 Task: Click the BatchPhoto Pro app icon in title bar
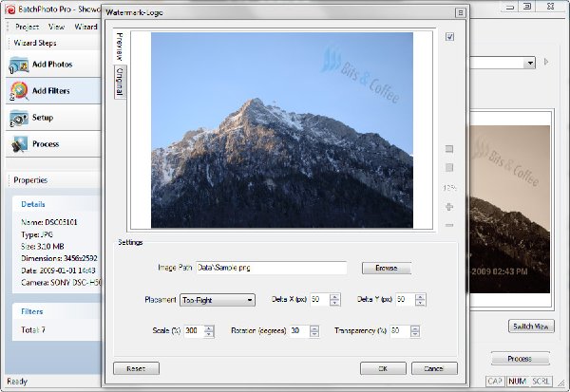pos(10,9)
